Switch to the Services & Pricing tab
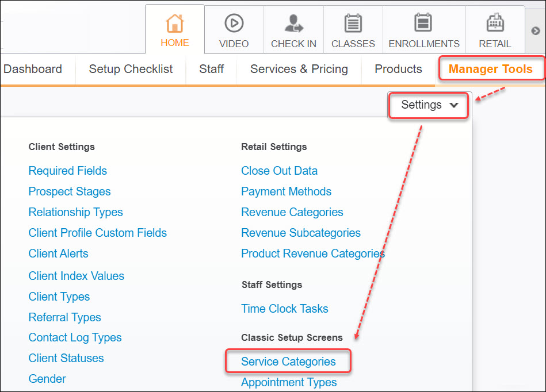 299,69
